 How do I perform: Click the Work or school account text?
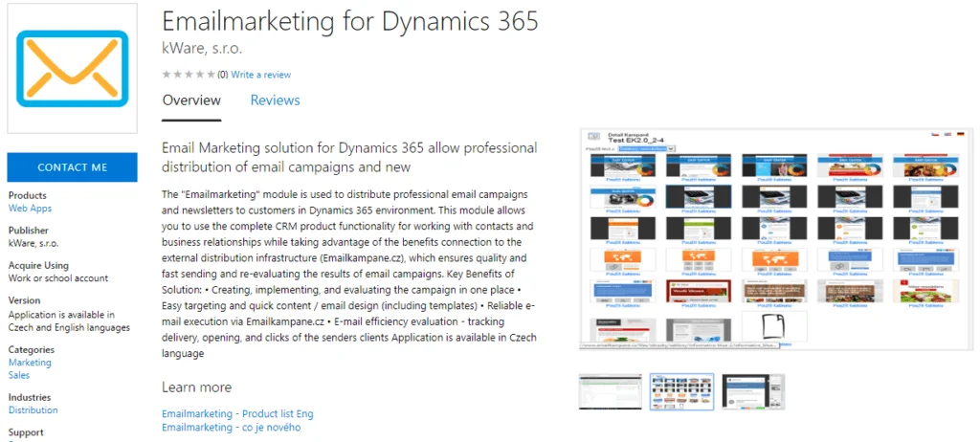58,278
